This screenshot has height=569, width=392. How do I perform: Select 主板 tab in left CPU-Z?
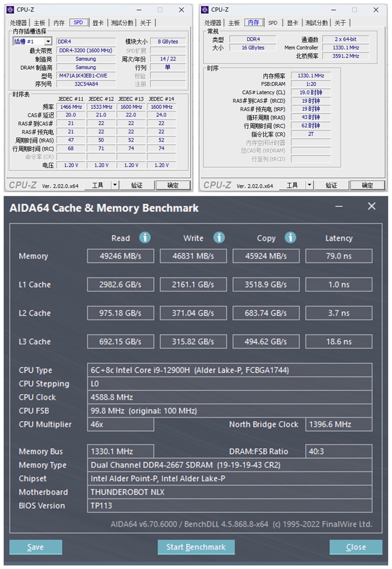tap(39, 23)
